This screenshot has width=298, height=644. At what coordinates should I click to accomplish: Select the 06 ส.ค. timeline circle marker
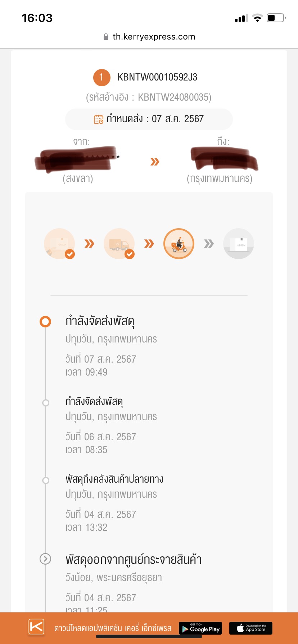(x=46, y=402)
